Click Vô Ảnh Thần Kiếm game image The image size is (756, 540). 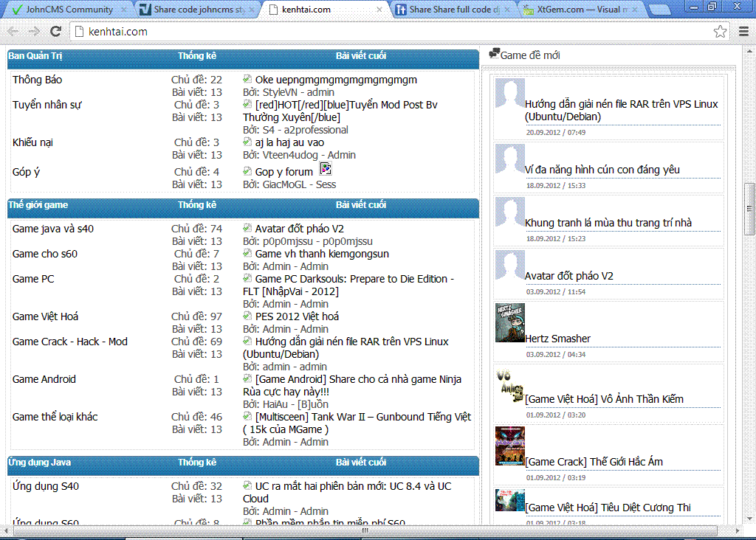pos(509,384)
